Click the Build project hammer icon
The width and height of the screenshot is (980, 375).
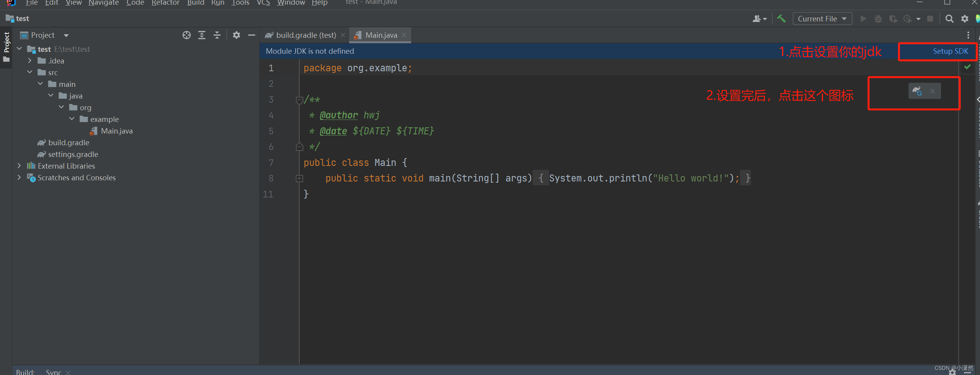point(781,18)
